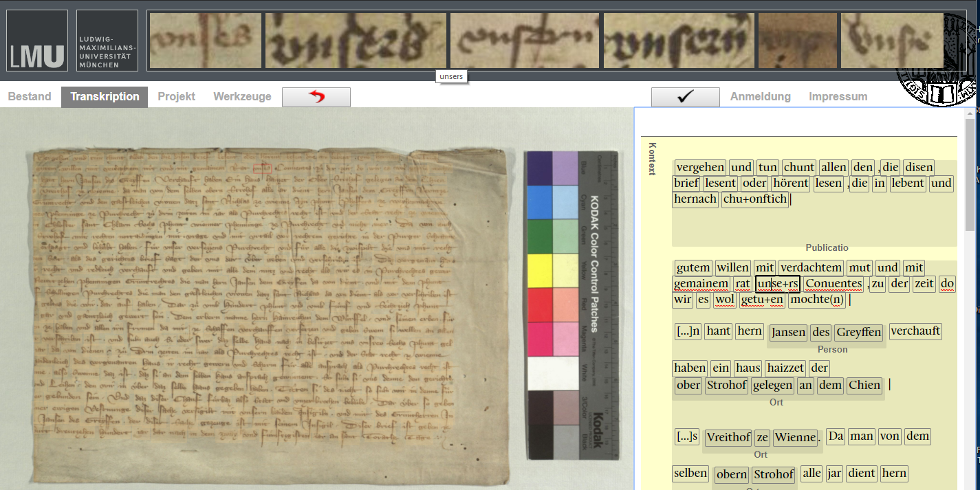Open the Werkzeuge menu

tap(242, 97)
